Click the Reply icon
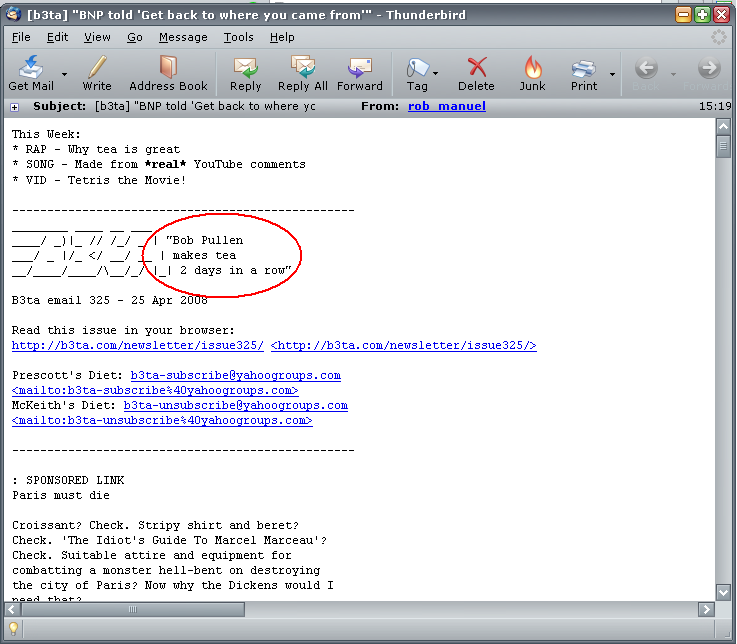The image size is (737, 644). [245, 67]
